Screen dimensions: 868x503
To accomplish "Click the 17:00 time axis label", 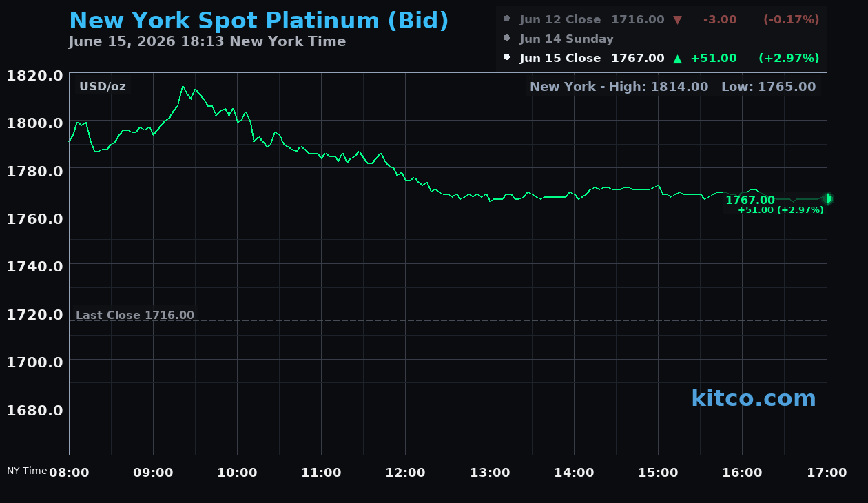I will (x=827, y=473).
